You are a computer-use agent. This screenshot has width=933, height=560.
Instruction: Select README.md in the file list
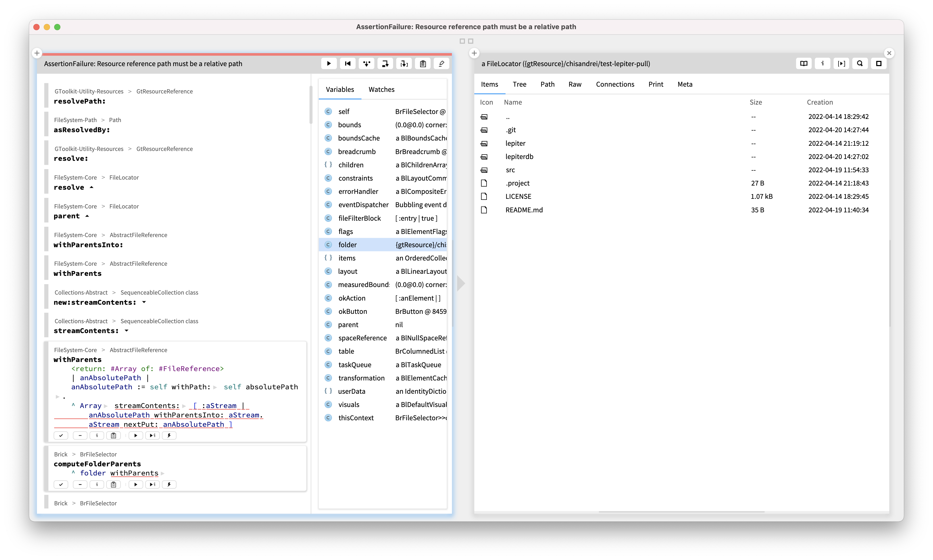pos(524,210)
